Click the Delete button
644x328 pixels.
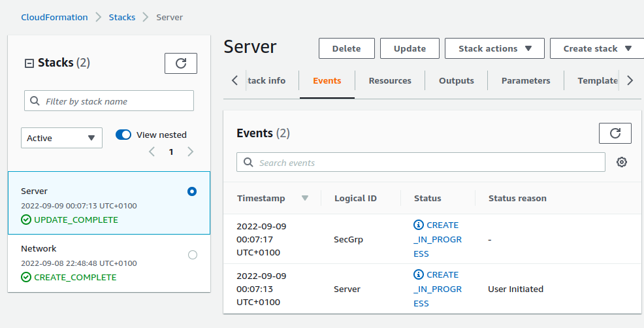[347, 48]
